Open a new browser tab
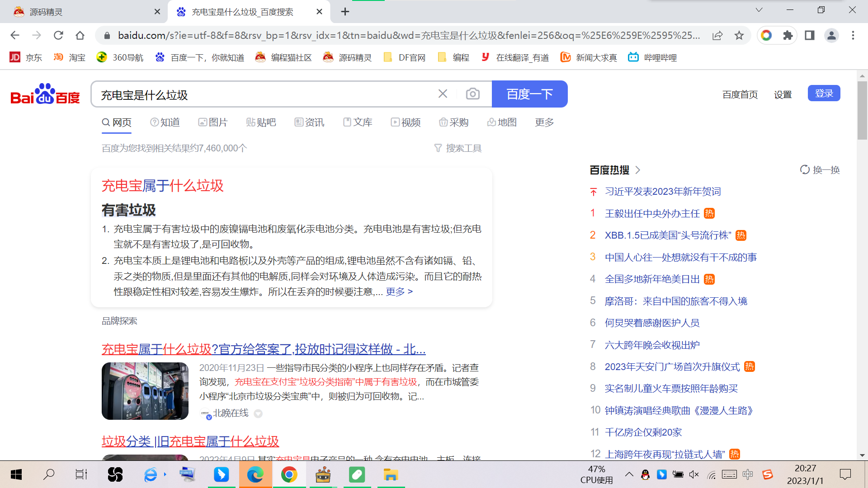Image resolution: width=868 pixels, height=488 pixels. [345, 12]
